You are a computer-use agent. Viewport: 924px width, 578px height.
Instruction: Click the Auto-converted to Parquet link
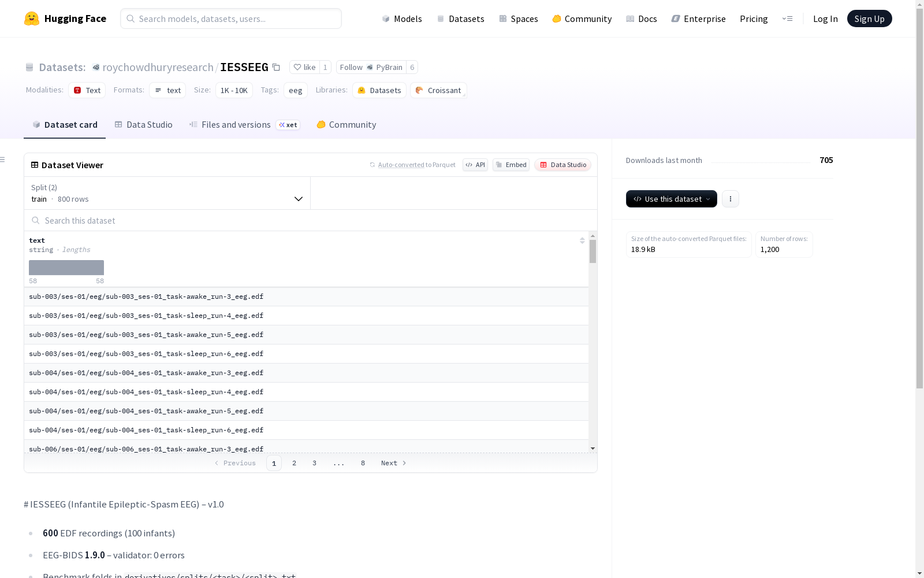point(401,165)
